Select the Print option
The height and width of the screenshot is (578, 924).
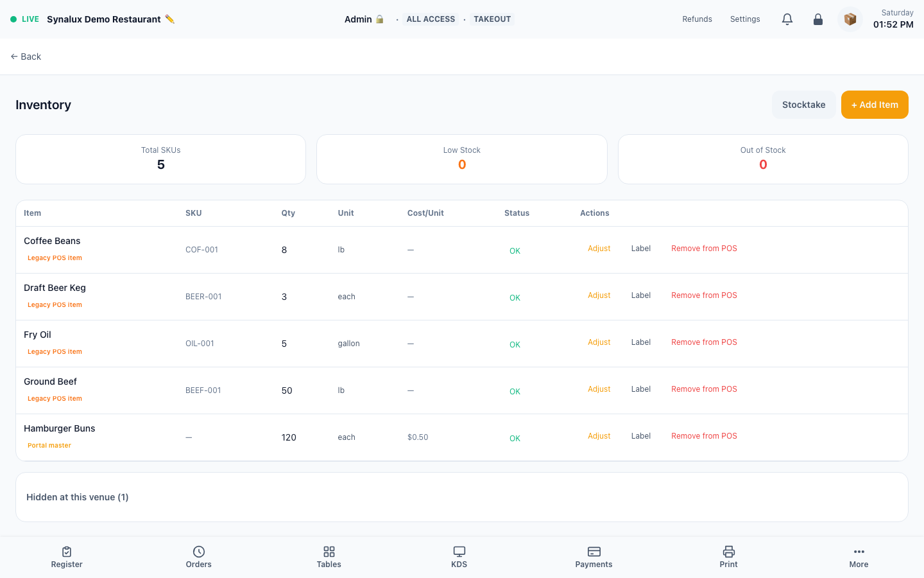(729, 557)
